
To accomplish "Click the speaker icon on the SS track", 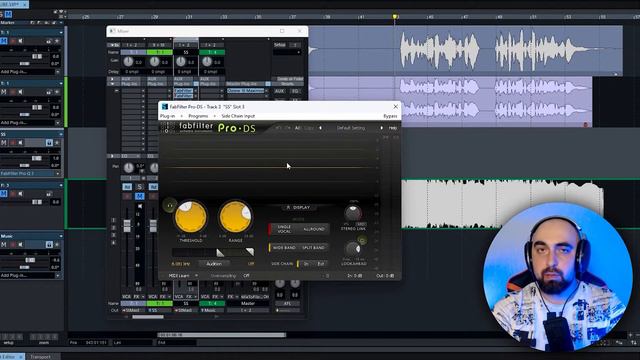I will [20, 142].
